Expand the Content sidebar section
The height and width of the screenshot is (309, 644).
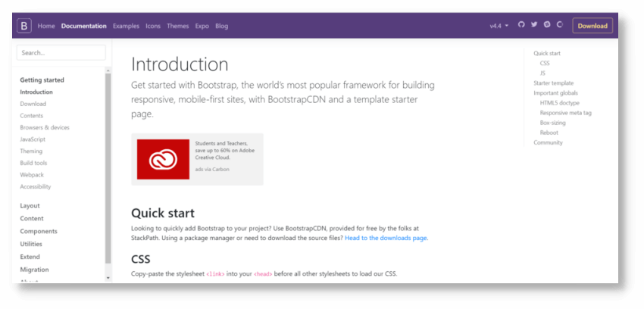[x=32, y=218]
